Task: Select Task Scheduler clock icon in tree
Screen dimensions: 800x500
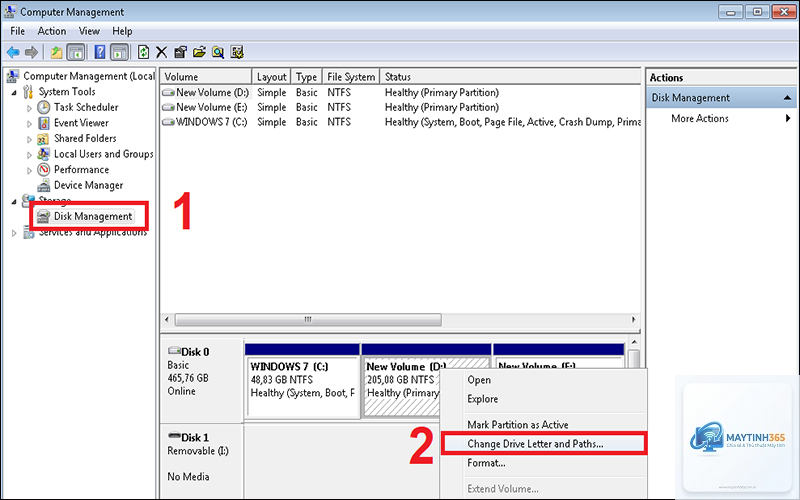Action: [x=44, y=107]
